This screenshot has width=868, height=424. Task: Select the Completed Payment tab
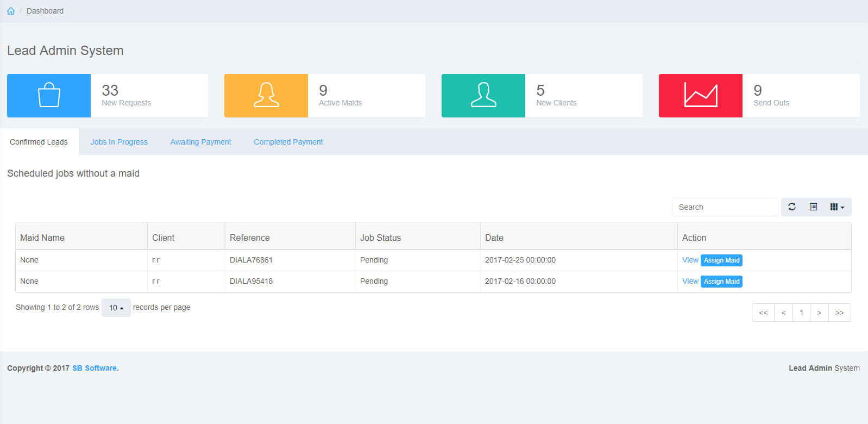[288, 142]
